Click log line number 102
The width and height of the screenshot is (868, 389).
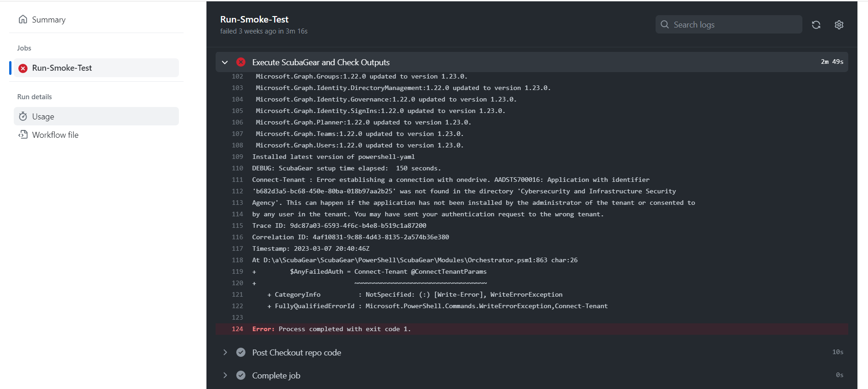(x=237, y=76)
